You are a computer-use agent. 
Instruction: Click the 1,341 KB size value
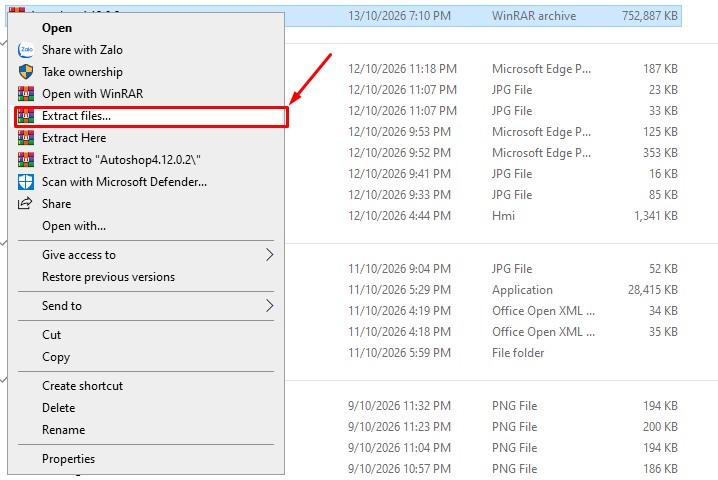[656, 216]
